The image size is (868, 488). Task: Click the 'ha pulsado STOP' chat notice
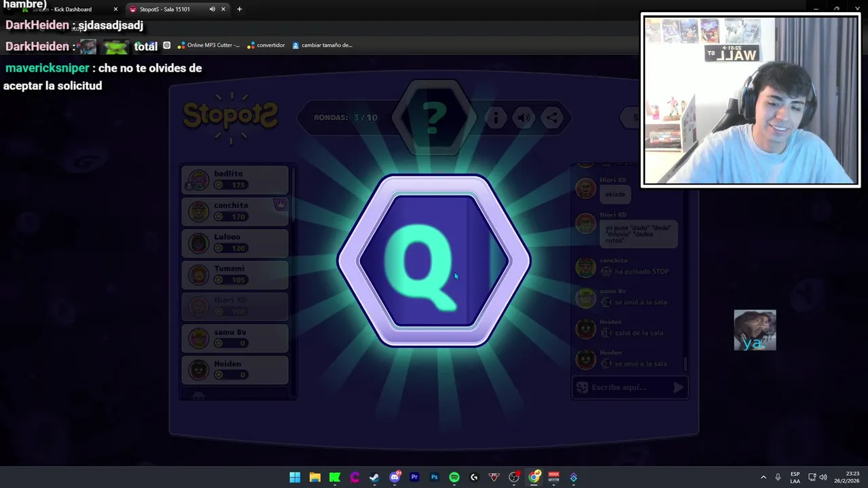pyautogui.click(x=642, y=271)
